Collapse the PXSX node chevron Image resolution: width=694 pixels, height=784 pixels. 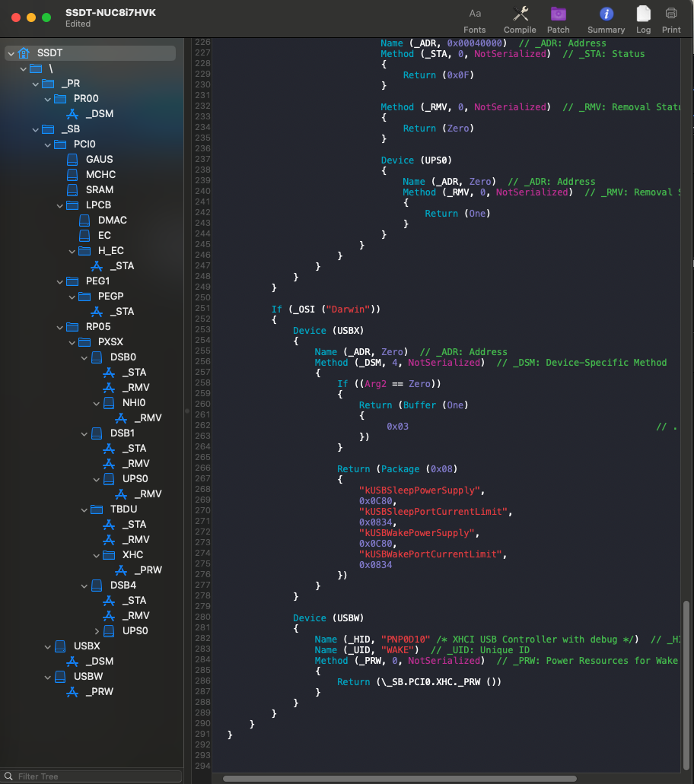(x=72, y=342)
